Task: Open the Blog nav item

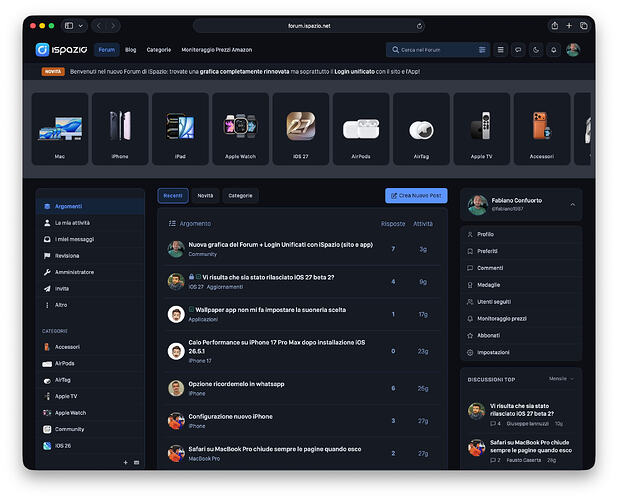Action: [x=131, y=50]
